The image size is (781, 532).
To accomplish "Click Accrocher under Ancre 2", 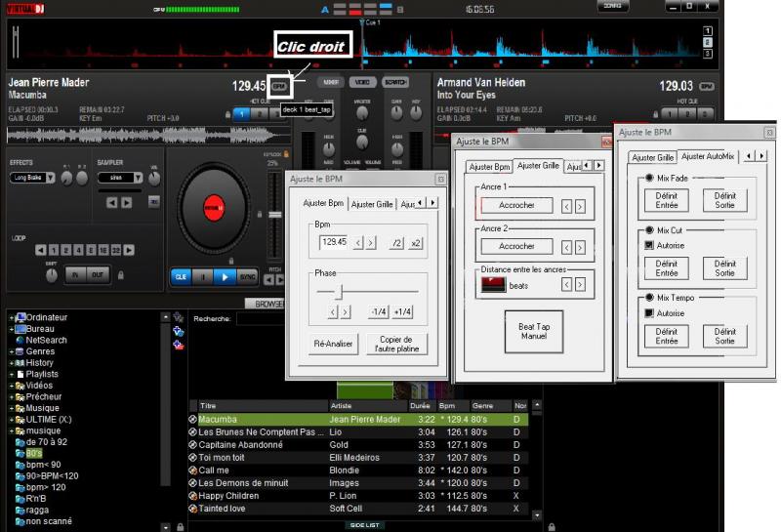I will (516, 246).
